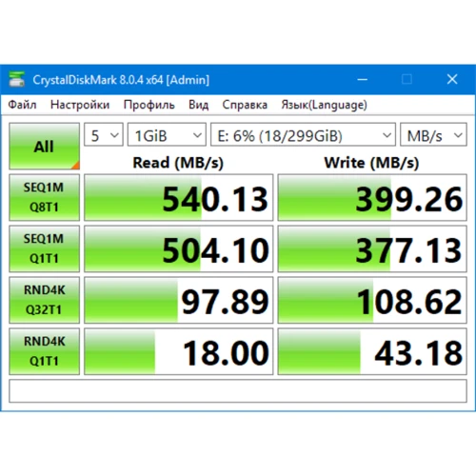Open the Вид menu

click(198, 105)
